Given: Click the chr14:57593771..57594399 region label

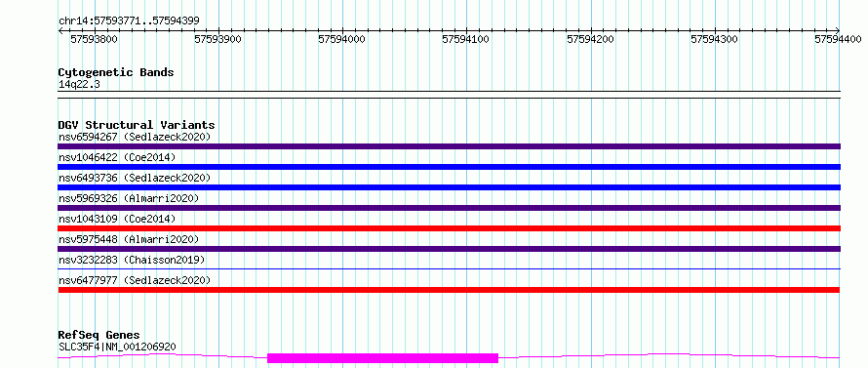Looking at the screenshot, I should pos(129,21).
